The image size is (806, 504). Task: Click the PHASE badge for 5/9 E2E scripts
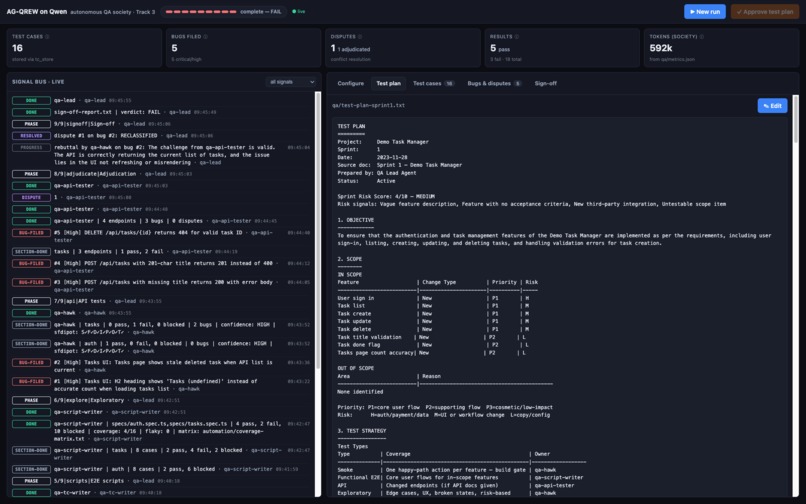coord(31,481)
